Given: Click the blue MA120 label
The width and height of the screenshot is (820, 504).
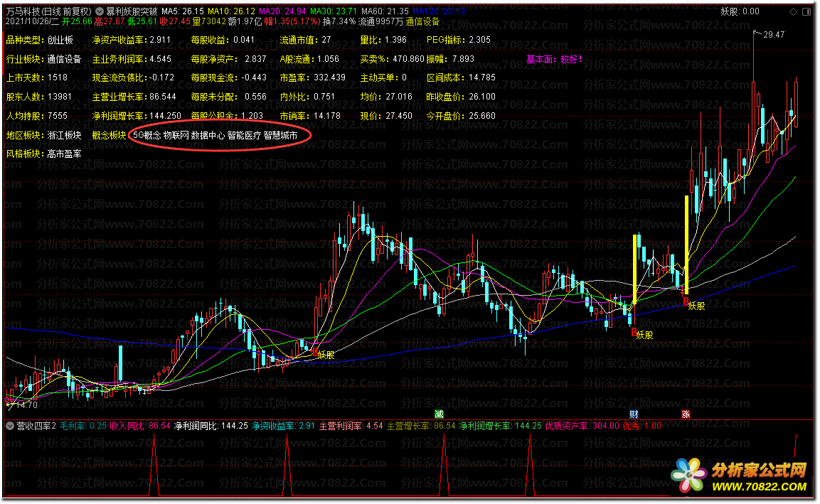Looking at the screenshot, I should (x=438, y=11).
